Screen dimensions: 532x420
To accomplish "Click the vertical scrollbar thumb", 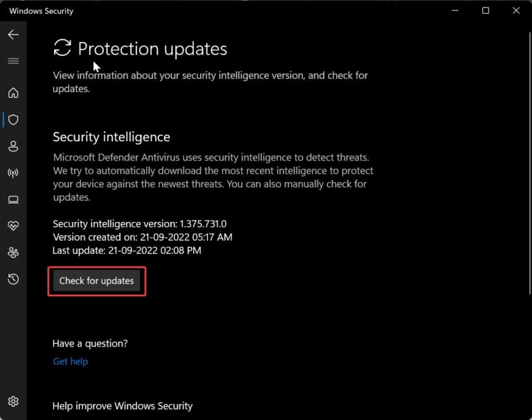I will click(530, 163).
